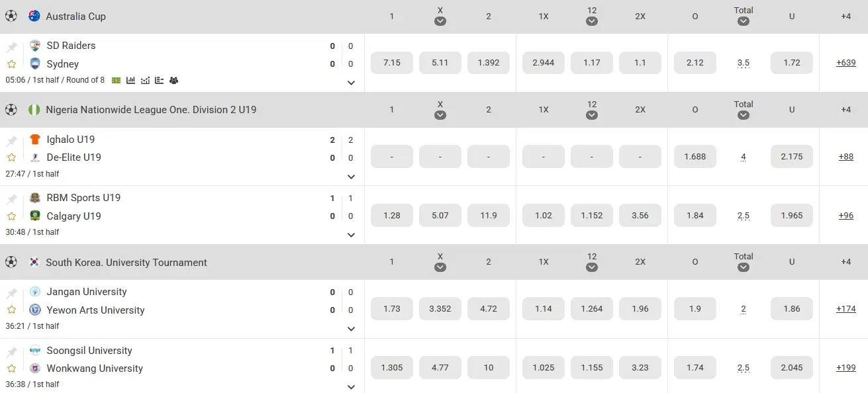Favorite SD Raiders vs Sydney with star

click(12, 64)
